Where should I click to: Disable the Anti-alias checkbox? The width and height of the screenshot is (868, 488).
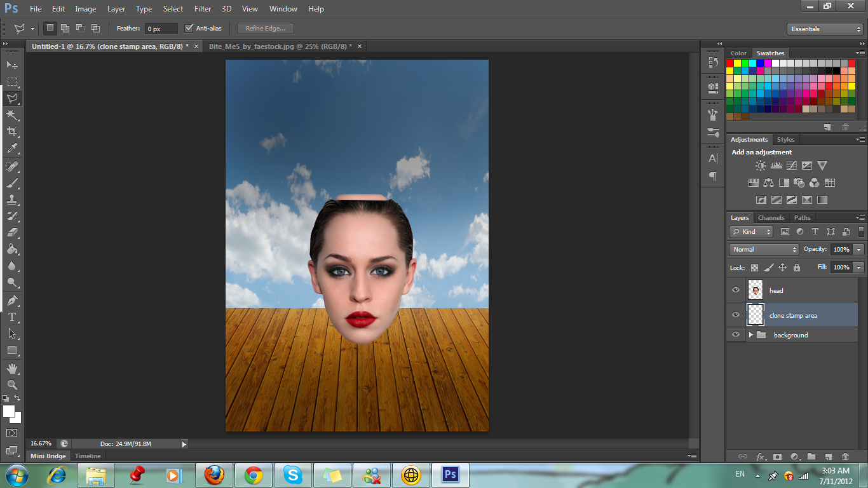189,28
